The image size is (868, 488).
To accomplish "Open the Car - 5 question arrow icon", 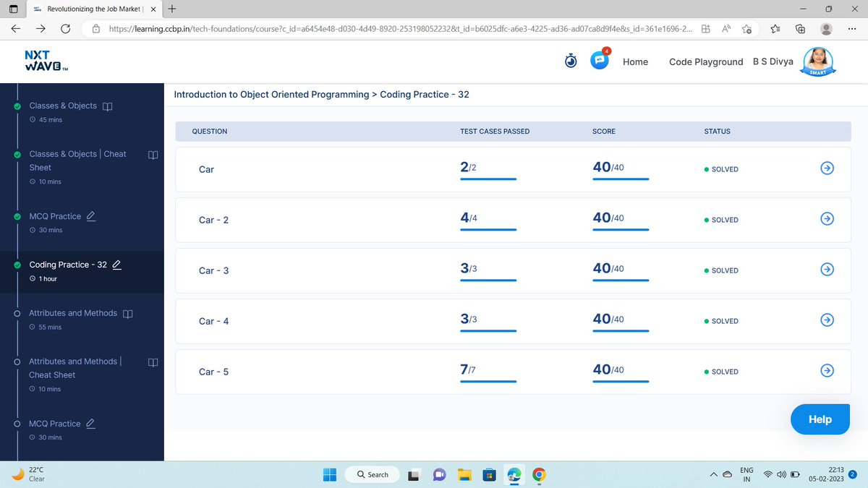I will [x=827, y=370].
